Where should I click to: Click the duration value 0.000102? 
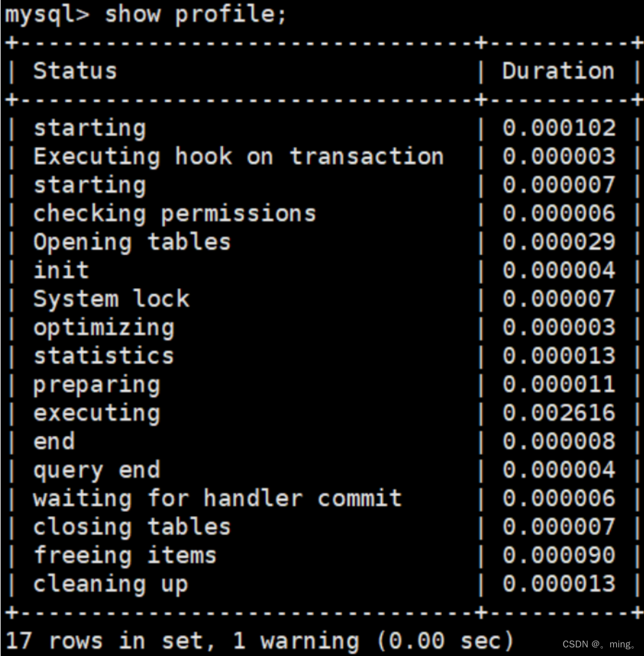point(558,128)
